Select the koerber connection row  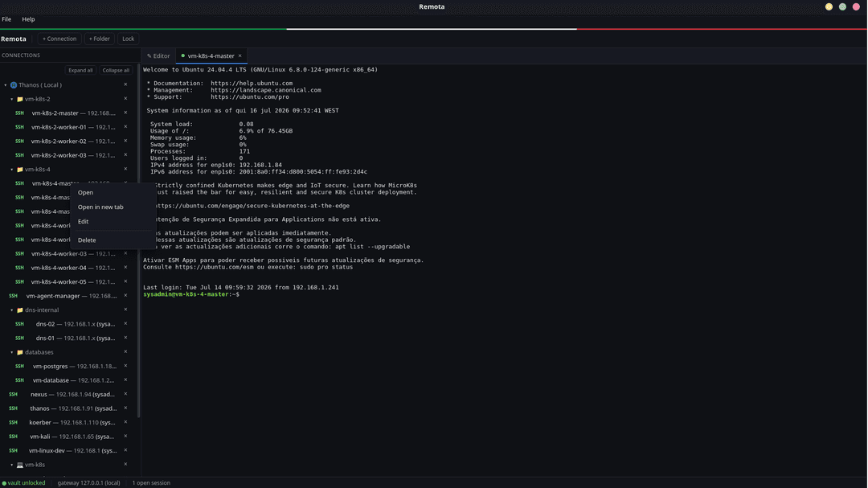[68, 423]
